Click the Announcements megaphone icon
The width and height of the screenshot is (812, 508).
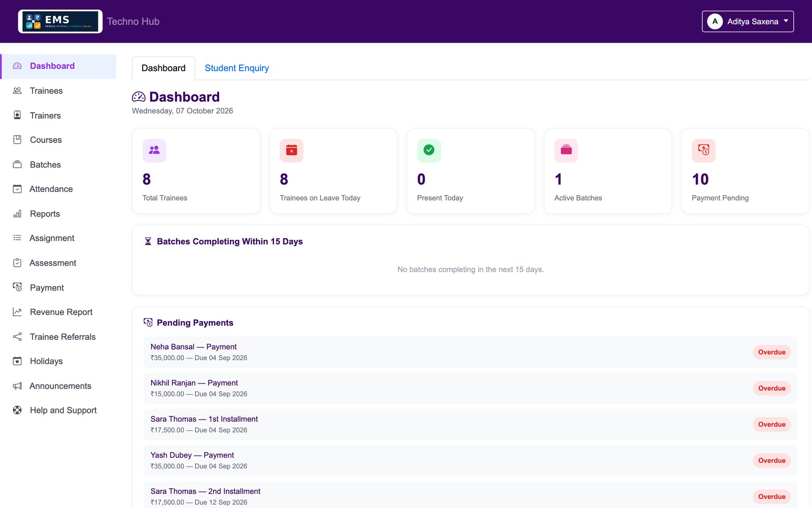coord(17,386)
